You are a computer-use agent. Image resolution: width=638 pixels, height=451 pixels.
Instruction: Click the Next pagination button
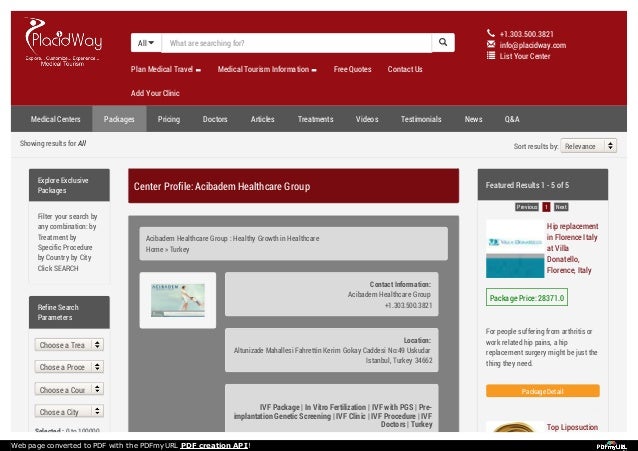click(561, 207)
